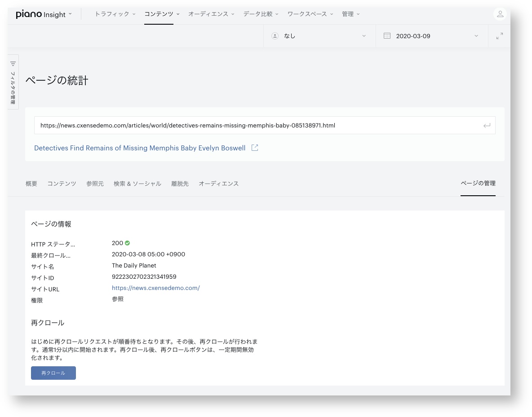Click the green HTTP status check icon
532x417 pixels.
click(x=127, y=243)
